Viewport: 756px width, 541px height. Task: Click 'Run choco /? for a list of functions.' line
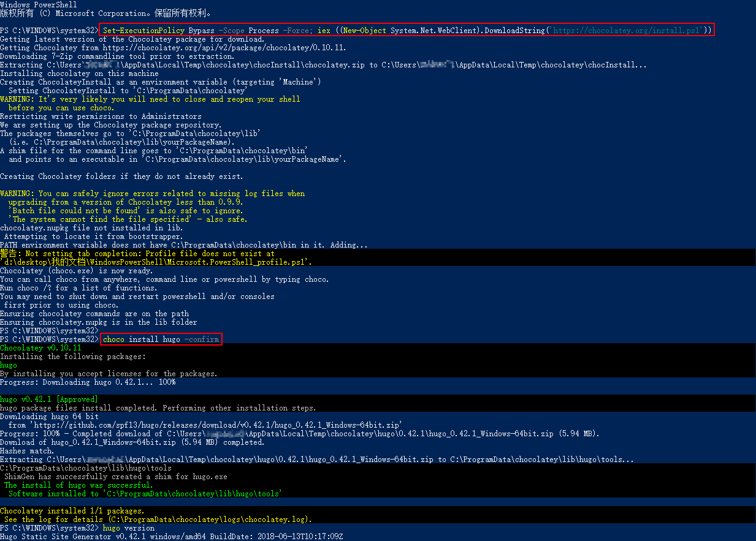click(x=79, y=287)
